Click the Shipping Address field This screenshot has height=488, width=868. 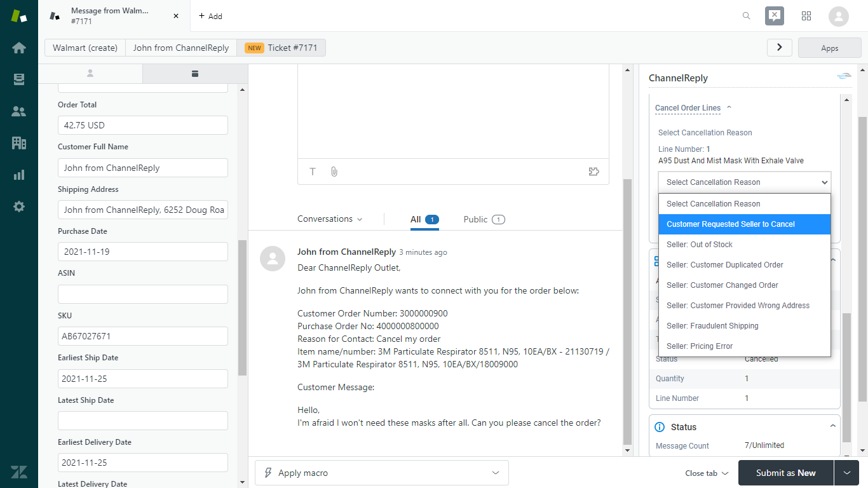(x=143, y=210)
